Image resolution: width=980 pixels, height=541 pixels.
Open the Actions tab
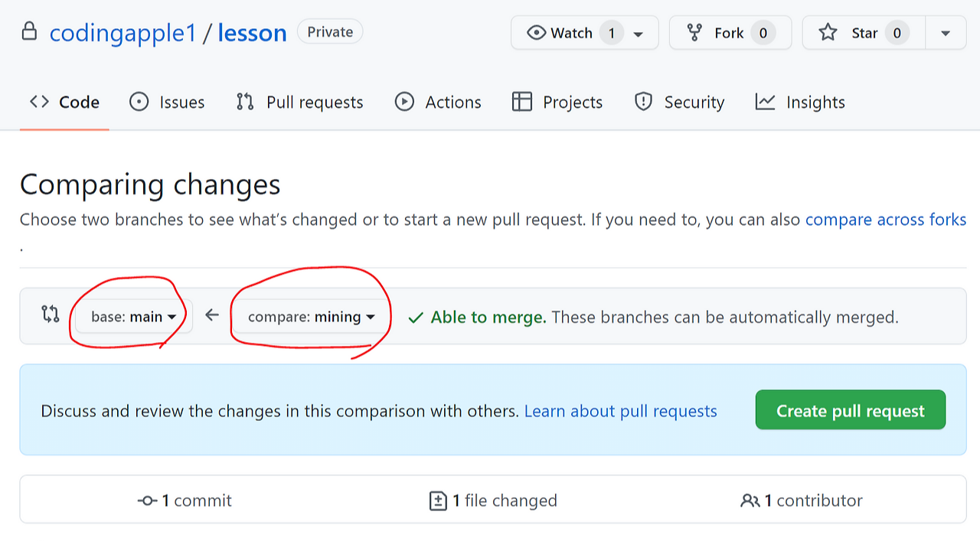[438, 103]
